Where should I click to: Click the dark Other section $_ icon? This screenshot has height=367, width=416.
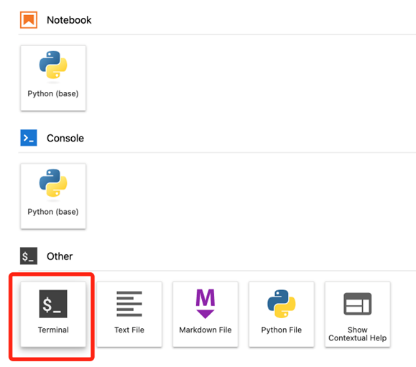point(28,256)
